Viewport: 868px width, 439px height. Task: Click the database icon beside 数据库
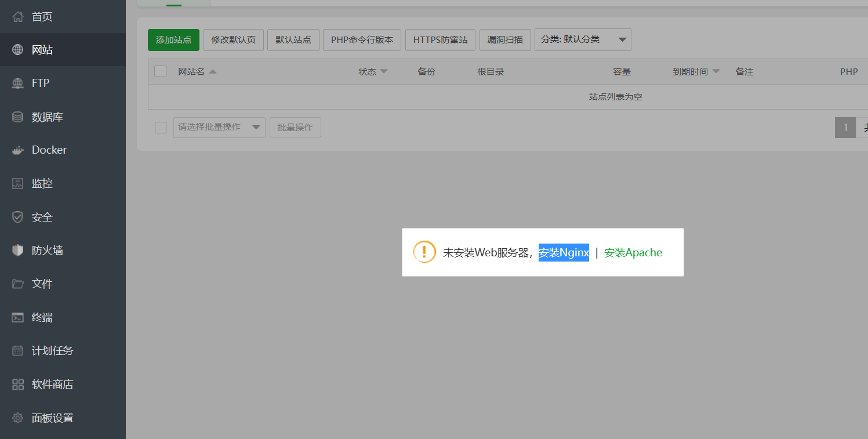pos(18,117)
